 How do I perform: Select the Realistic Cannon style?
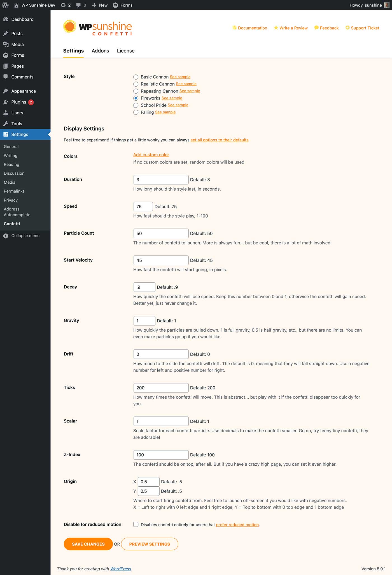[136, 84]
